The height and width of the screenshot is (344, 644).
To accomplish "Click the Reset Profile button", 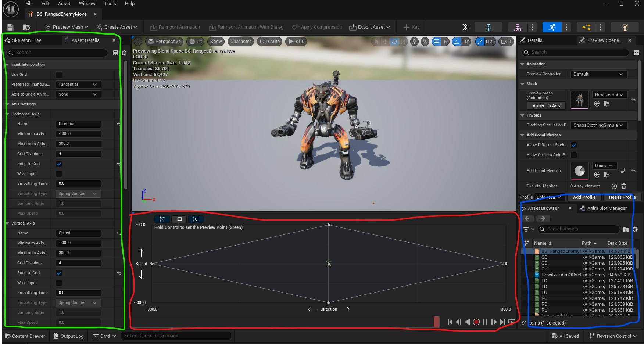I will tap(622, 197).
